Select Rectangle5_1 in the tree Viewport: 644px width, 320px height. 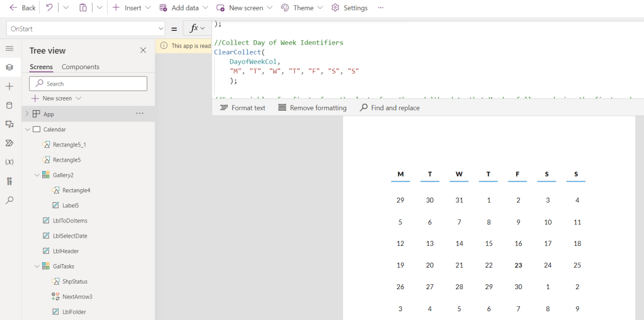[69, 145]
